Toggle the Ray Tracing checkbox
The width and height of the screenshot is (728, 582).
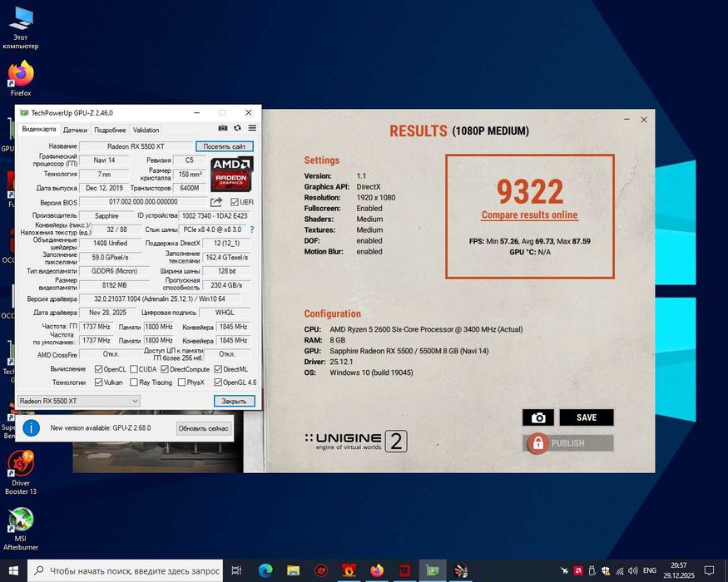pos(134,382)
